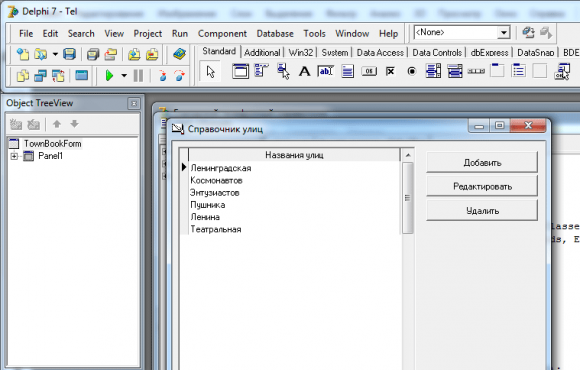Switch to the Data Access tab
580x370 pixels.
380,53
